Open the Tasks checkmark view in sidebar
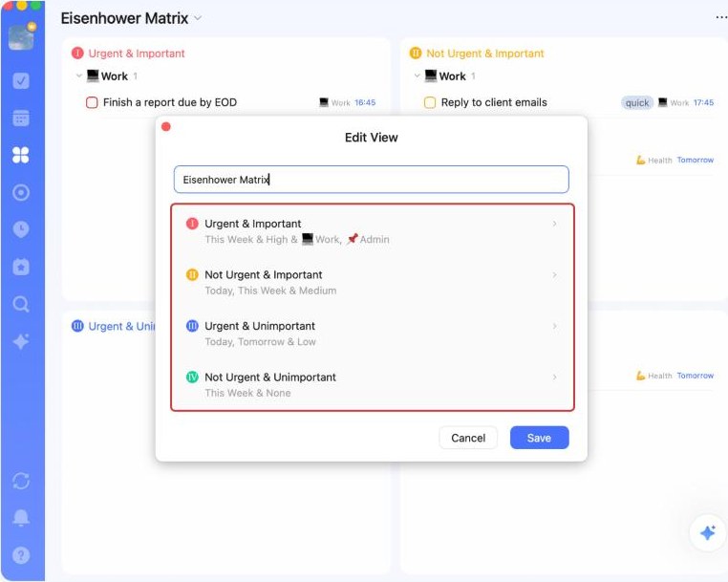Viewport: 728px width, 582px height. coord(21,81)
